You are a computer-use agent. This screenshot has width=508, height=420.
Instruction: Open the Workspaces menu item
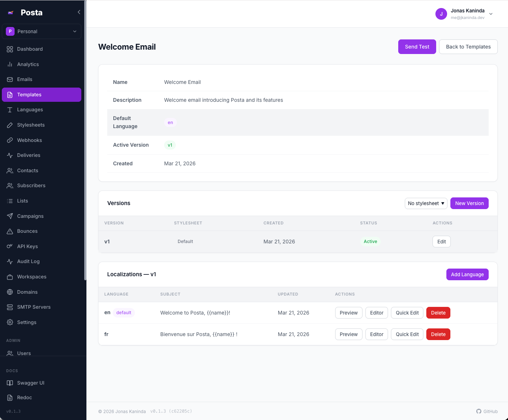click(42, 277)
